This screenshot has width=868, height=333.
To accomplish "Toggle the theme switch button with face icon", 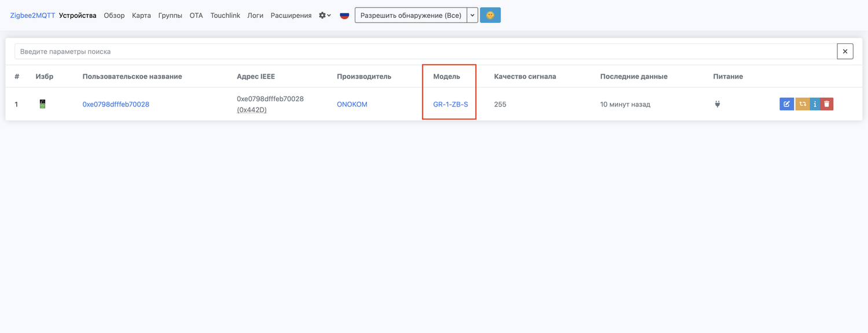I will [490, 16].
